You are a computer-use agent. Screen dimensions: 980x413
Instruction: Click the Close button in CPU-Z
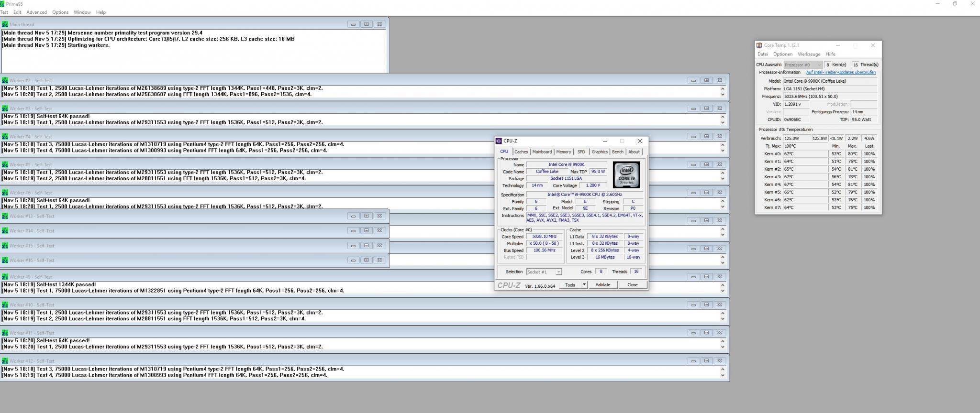pyautogui.click(x=632, y=285)
